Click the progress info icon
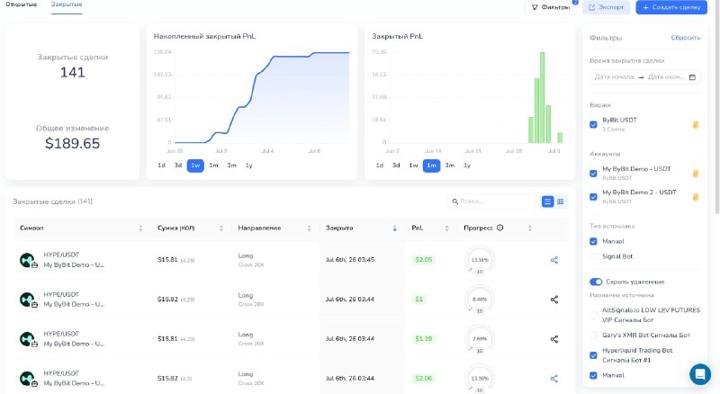Image resolution: width=720 pixels, height=394 pixels. [x=500, y=228]
